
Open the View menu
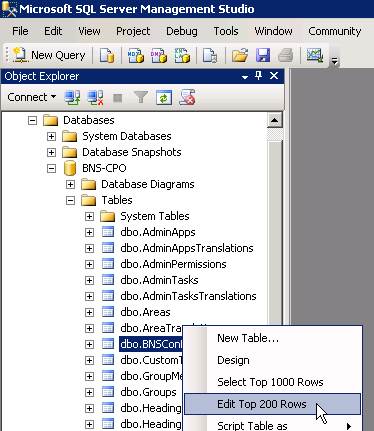pyautogui.click(x=89, y=31)
